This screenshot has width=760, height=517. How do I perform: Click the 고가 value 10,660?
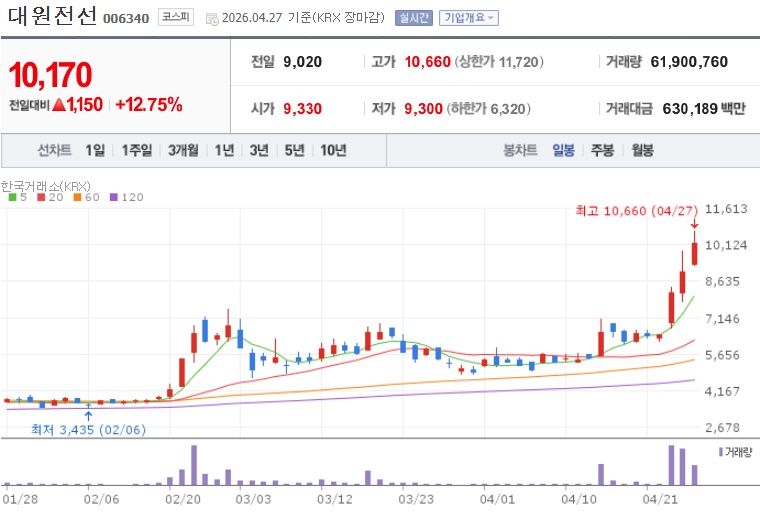pyautogui.click(x=428, y=62)
